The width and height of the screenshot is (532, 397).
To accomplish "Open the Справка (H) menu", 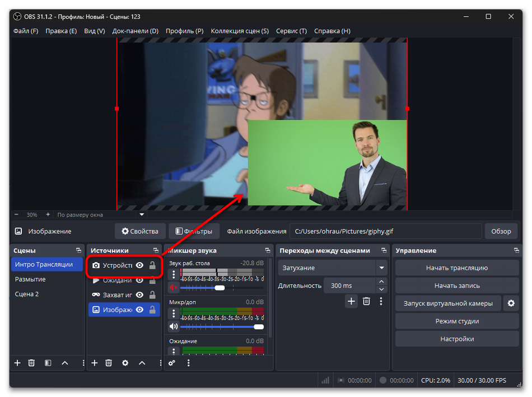I will coord(332,31).
